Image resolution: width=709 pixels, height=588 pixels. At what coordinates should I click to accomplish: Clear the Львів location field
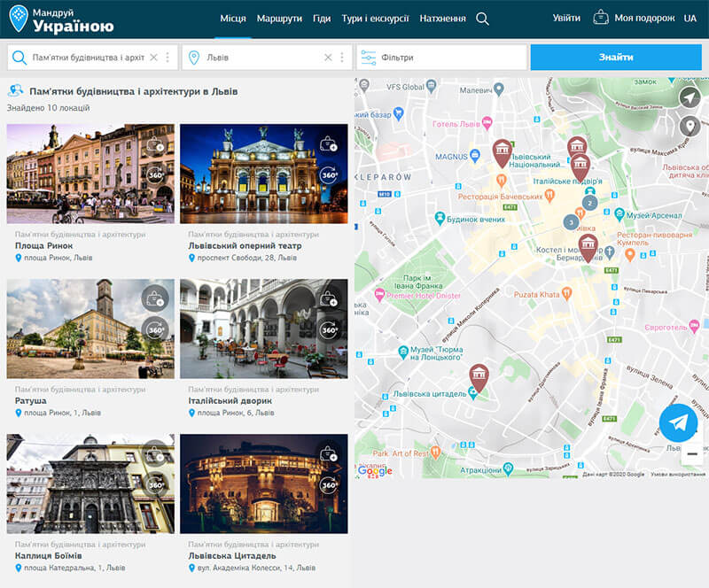coord(328,58)
